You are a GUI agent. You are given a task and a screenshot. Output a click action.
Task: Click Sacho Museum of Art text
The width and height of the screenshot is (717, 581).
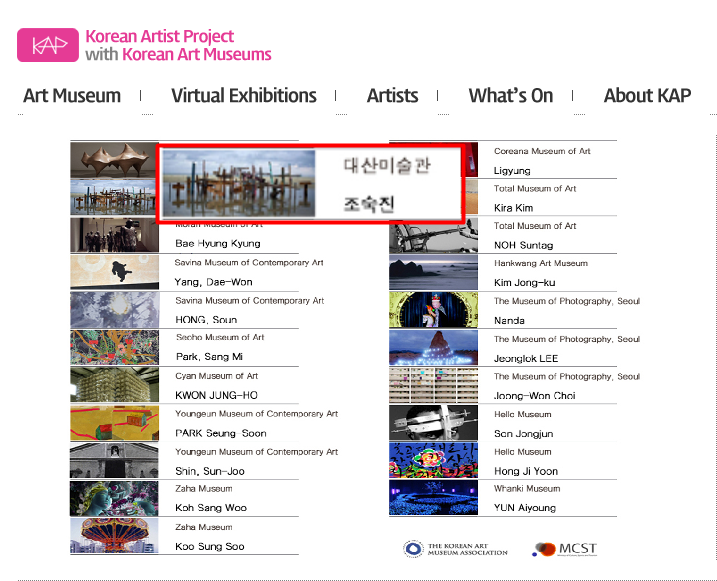[x=220, y=337]
